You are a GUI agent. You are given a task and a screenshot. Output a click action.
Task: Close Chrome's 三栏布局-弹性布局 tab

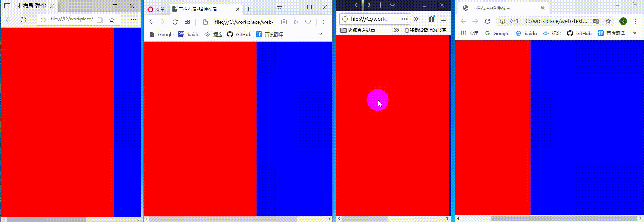pyautogui.click(x=543, y=8)
